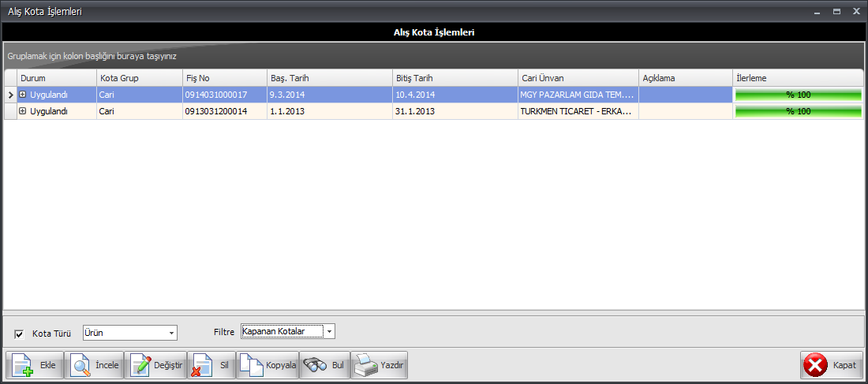Expand row with Fiş No 0914031000017
This screenshot has height=384, width=868.
23,95
